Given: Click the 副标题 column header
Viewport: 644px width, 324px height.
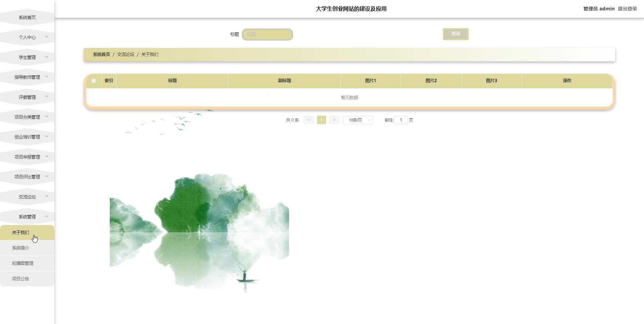Looking at the screenshot, I should pos(284,80).
